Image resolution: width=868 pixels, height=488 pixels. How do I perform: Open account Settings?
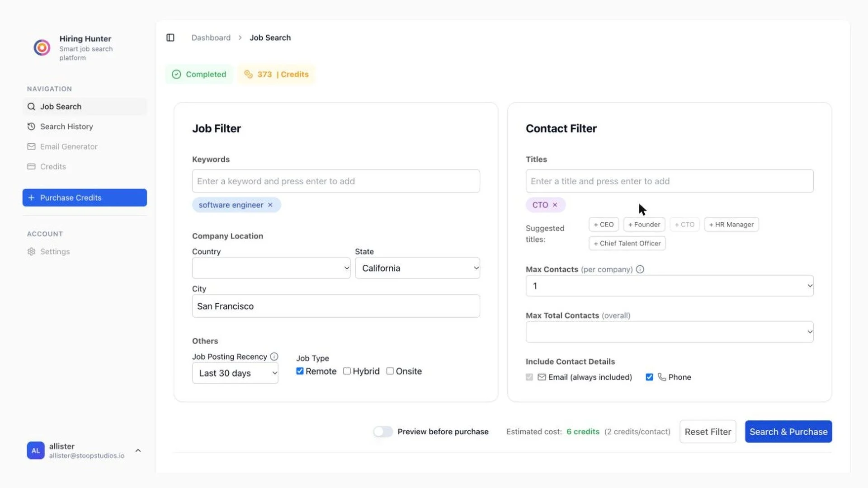pos(85,252)
